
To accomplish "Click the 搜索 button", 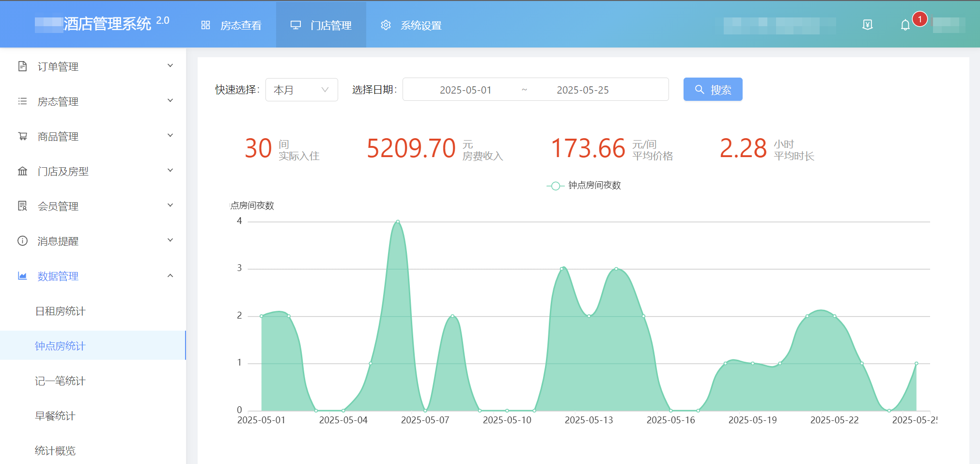I will 713,90.
